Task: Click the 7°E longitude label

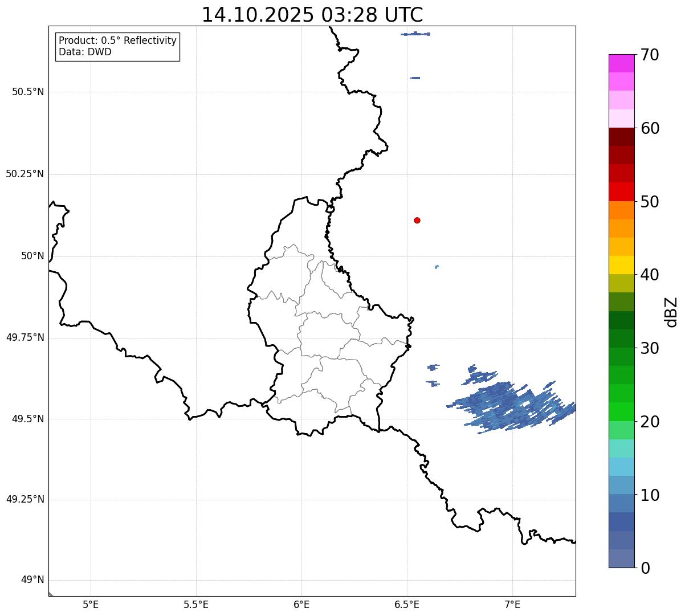Action: click(x=512, y=604)
